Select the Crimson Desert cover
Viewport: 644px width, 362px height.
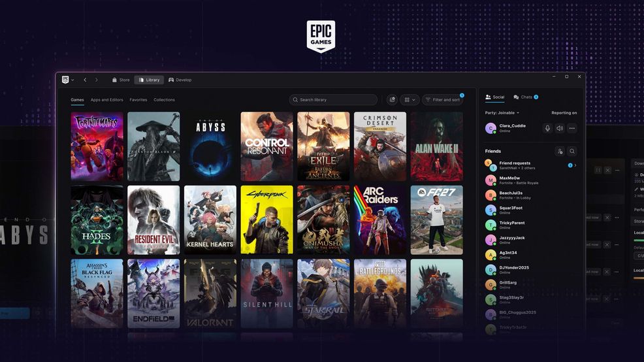point(380,146)
